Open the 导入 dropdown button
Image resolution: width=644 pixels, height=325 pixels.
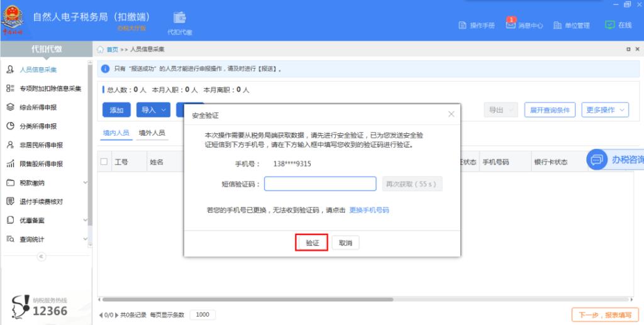point(153,110)
